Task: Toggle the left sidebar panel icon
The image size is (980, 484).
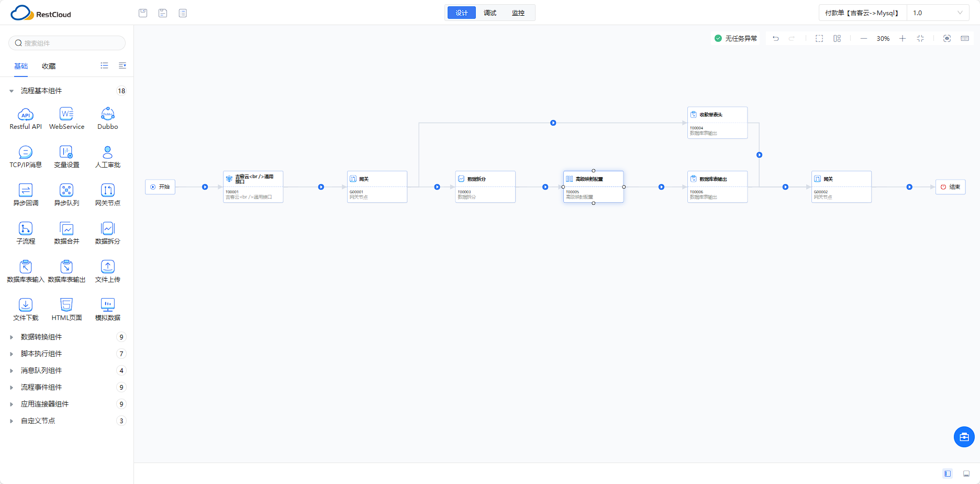Action: pos(948,474)
